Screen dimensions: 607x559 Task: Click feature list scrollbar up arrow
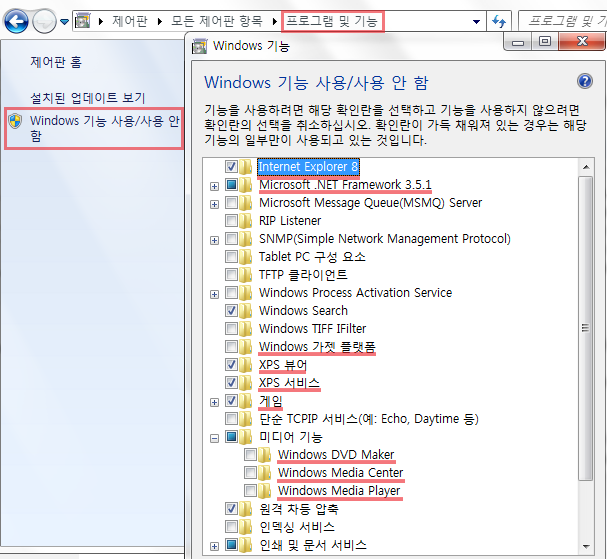tap(586, 167)
